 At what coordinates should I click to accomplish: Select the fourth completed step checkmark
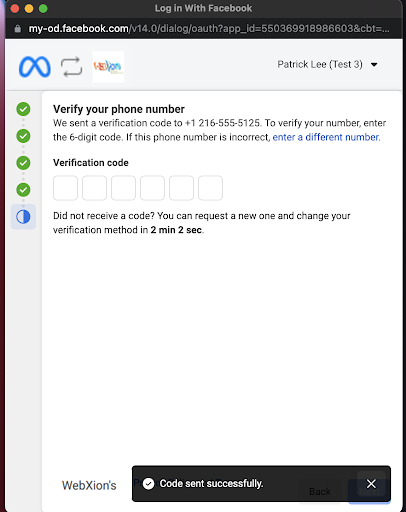click(x=23, y=190)
